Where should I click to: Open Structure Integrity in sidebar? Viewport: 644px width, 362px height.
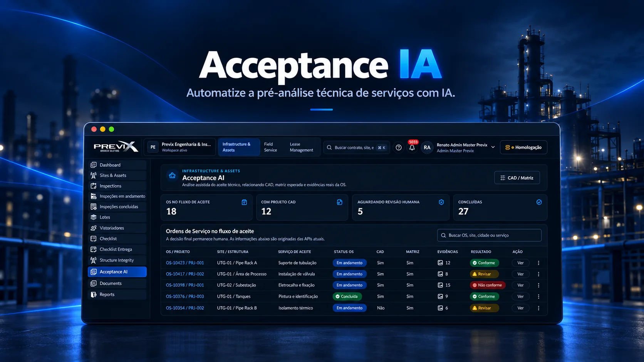pyautogui.click(x=117, y=260)
